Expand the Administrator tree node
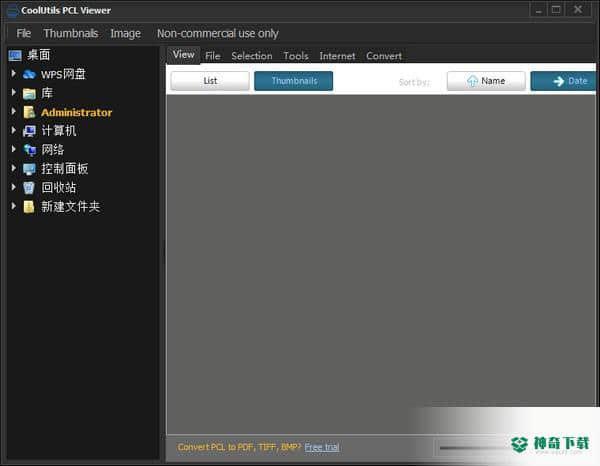Screen dimensions: 600x466 [x=14, y=111]
